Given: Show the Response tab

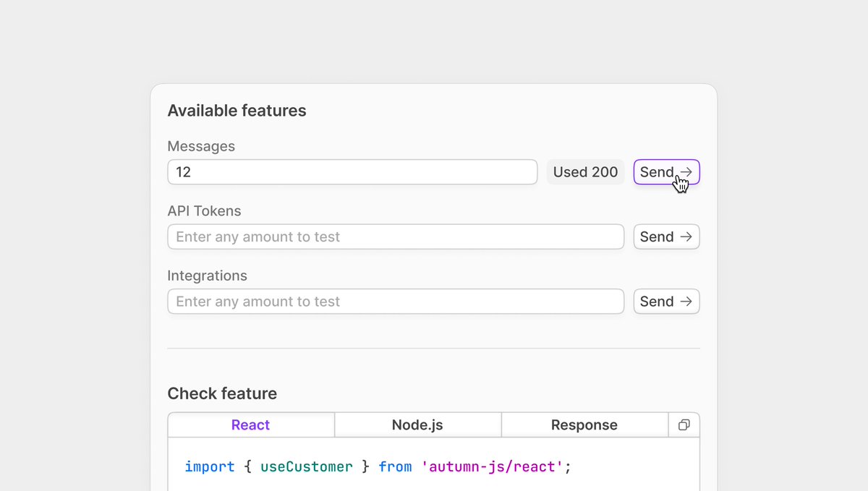Looking at the screenshot, I should click(x=584, y=425).
